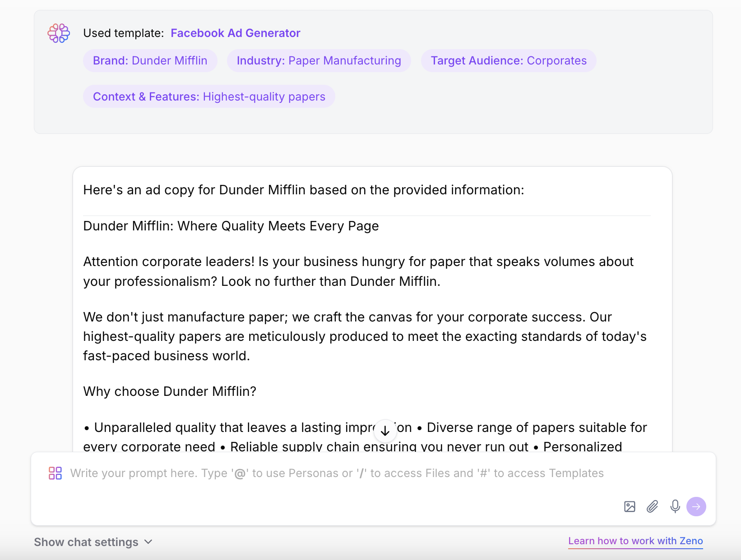The image size is (741, 560).
Task: Click the 'We don't just manufacture paper' paragraph
Action: click(365, 336)
